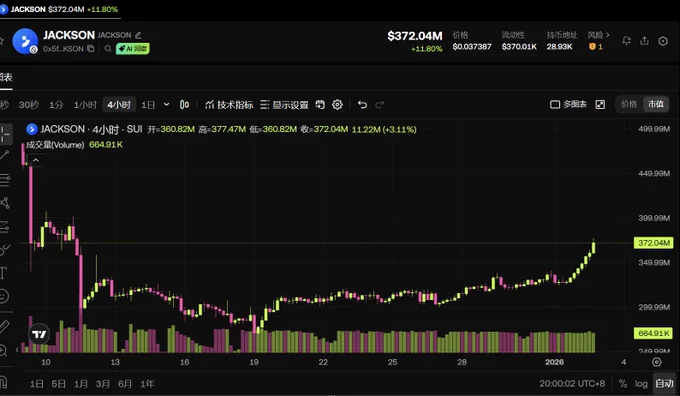Image resolution: width=680 pixels, height=396 pixels.
Task: Switch chart scale to 市值
Action: click(x=656, y=104)
